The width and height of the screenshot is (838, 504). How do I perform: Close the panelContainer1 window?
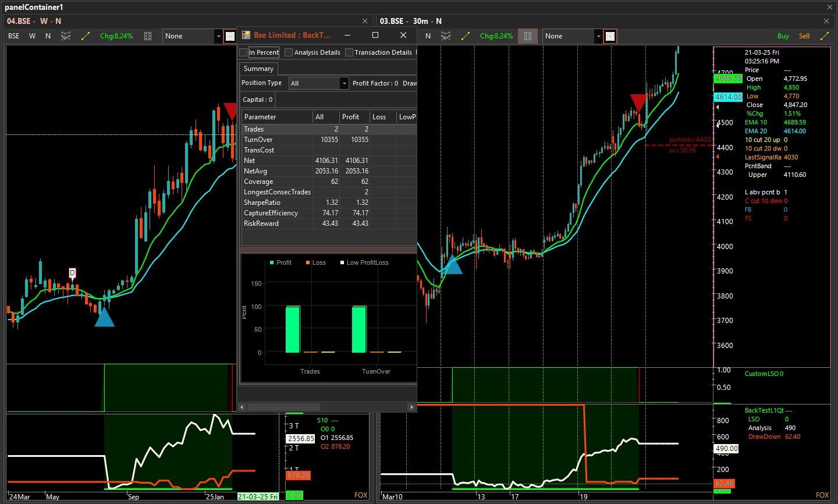pyautogui.click(x=830, y=7)
